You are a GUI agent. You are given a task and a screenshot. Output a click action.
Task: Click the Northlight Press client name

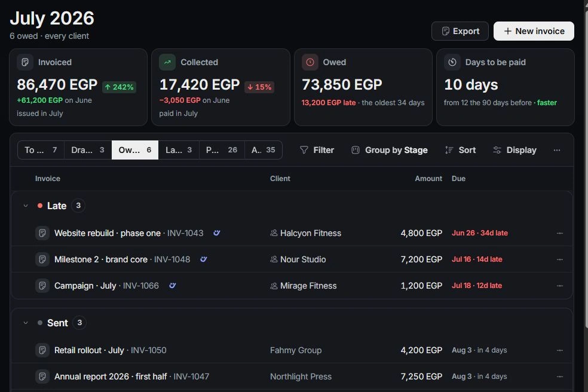tap(301, 376)
